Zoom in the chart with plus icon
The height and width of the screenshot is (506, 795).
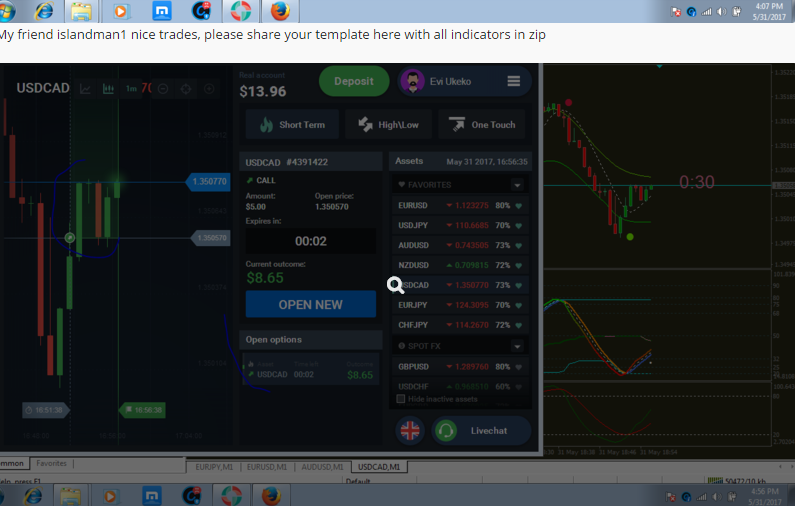[209, 89]
